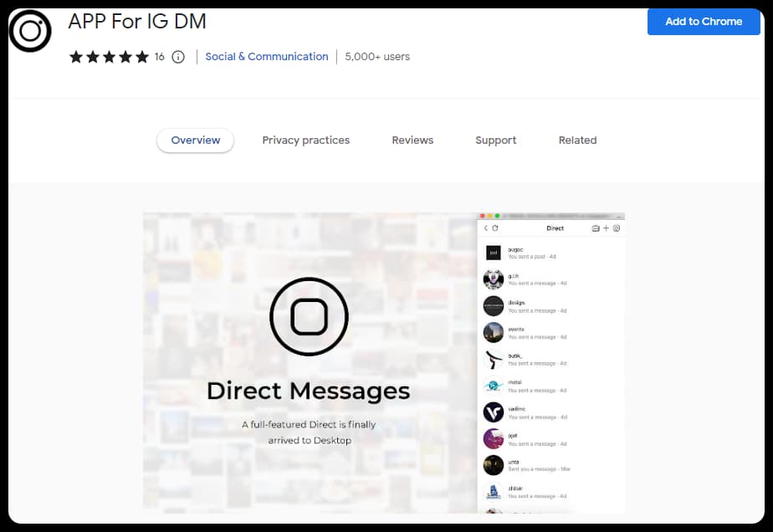Viewport: 773px width, 532px height.
Task: Go to the Reviews tab
Action: (412, 141)
